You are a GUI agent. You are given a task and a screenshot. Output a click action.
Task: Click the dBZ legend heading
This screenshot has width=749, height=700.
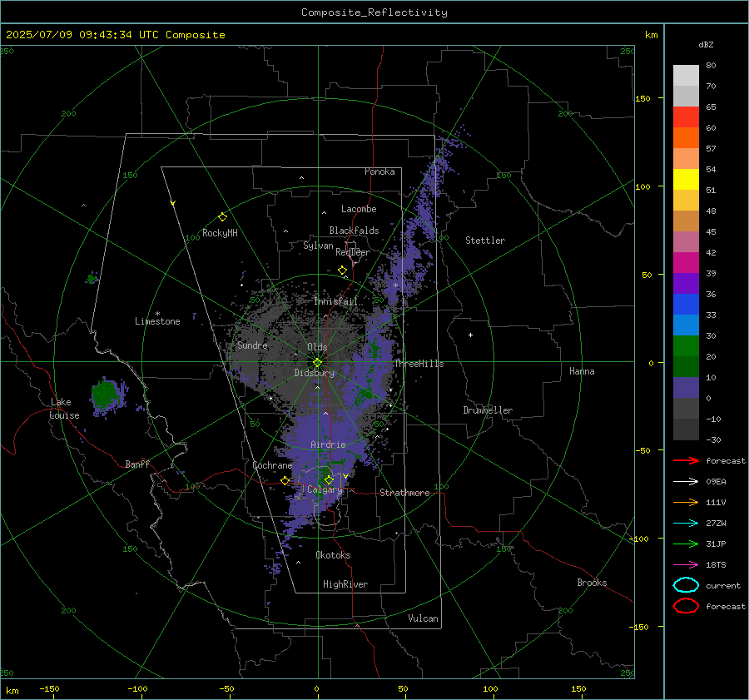pos(706,45)
